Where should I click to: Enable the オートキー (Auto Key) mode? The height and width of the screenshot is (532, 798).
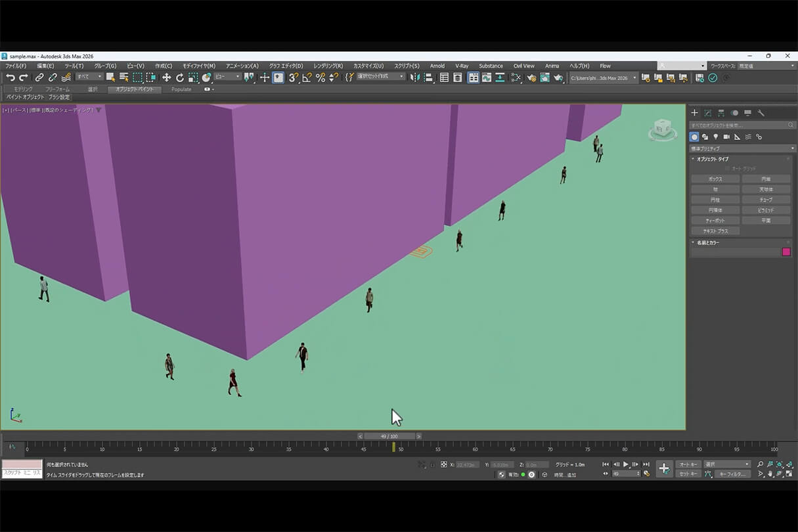688,464
